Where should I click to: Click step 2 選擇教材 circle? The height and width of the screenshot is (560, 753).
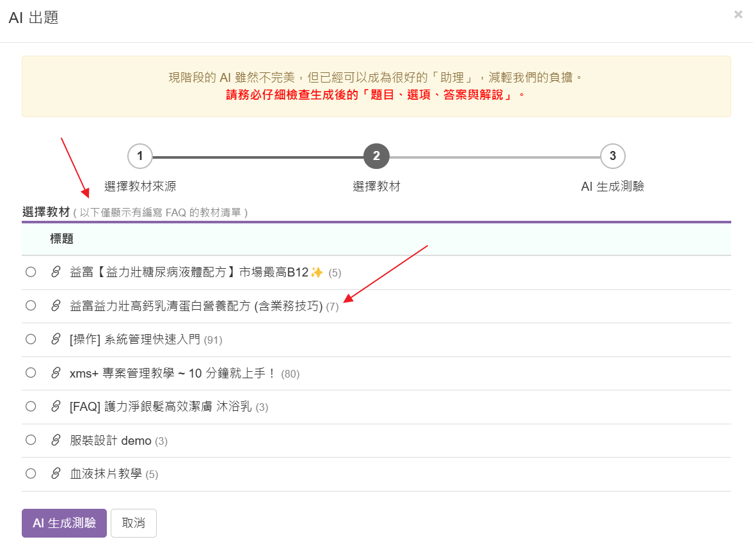point(376,156)
